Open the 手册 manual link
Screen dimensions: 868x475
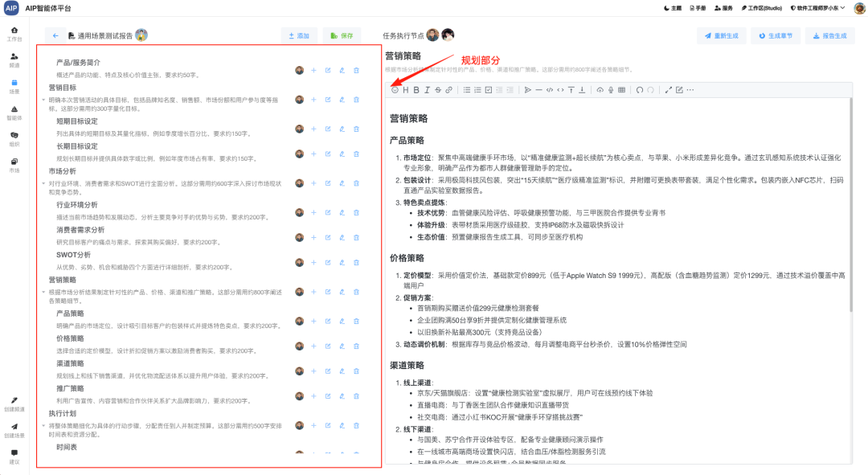point(698,8)
